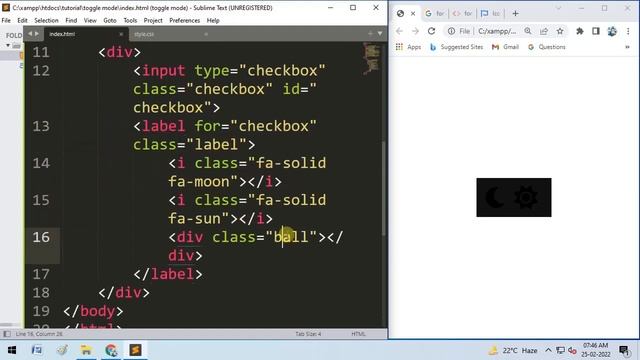Bookmark this page with star icon
This screenshot has height=360, width=640.
(x=560, y=31)
